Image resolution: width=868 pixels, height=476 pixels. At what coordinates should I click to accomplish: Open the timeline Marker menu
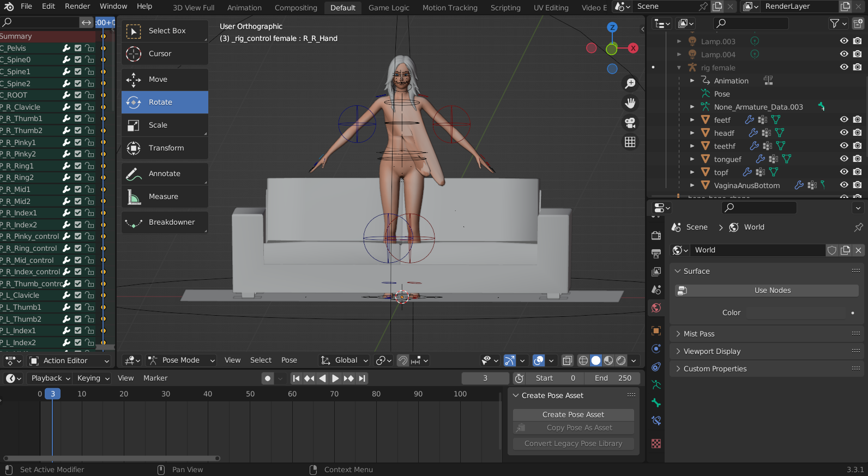(155, 378)
